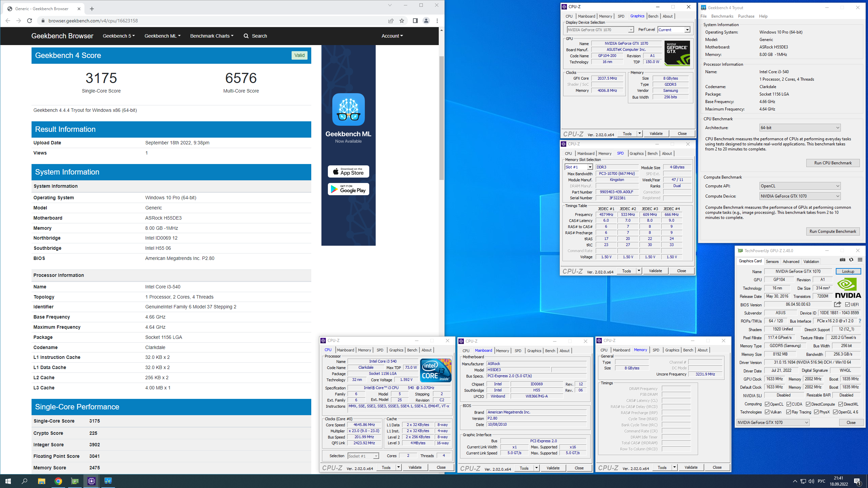The width and height of the screenshot is (868, 488).
Task: Open a new Chrome tab
Action: click(92, 9)
